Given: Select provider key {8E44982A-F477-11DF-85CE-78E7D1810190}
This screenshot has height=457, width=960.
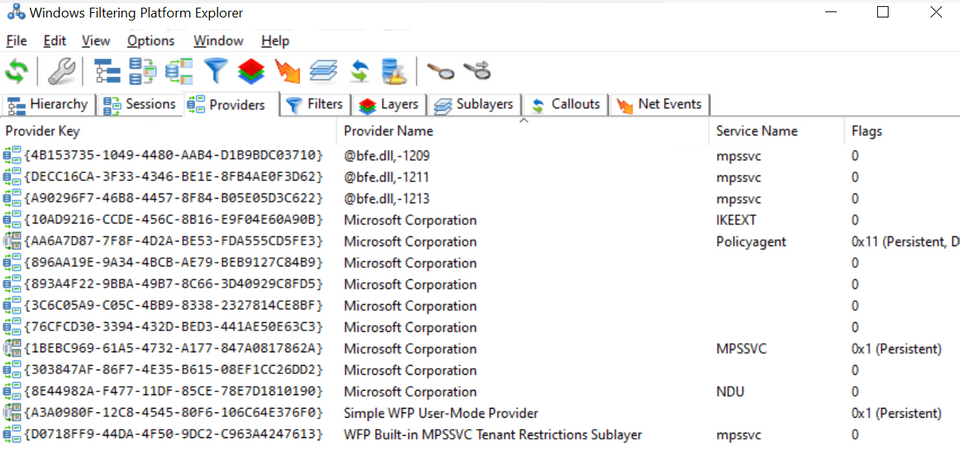Looking at the screenshot, I should 173,391.
